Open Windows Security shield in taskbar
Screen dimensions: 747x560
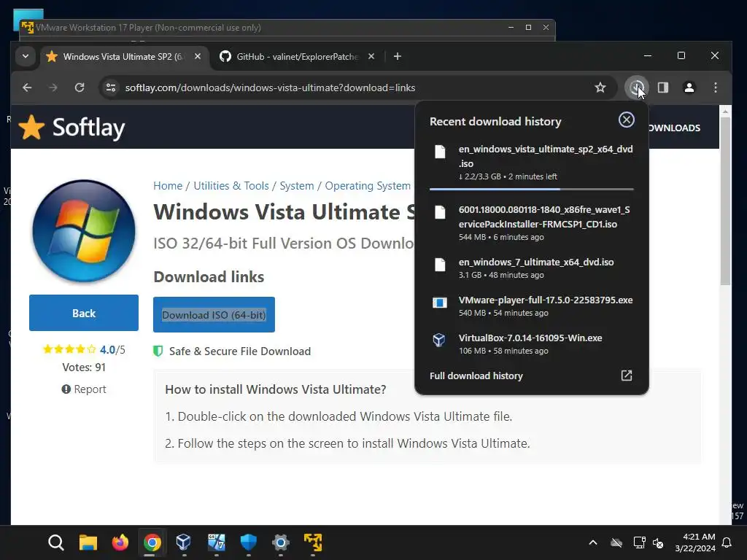click(248, 542)
